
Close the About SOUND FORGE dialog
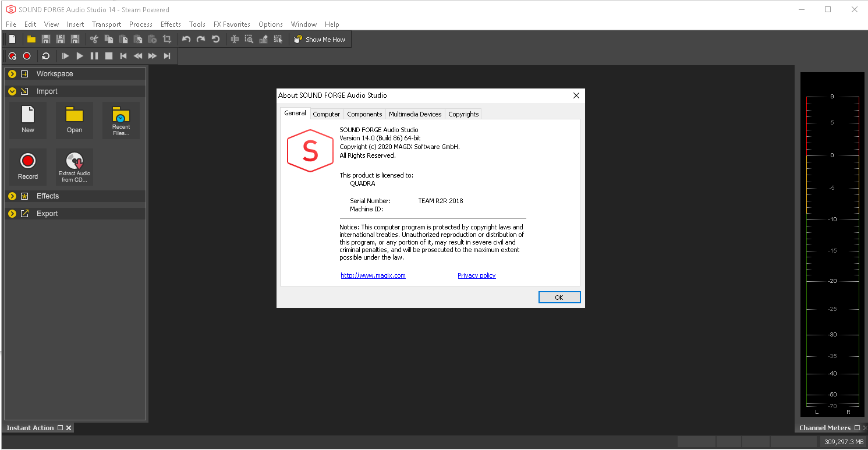coord(576,95)
